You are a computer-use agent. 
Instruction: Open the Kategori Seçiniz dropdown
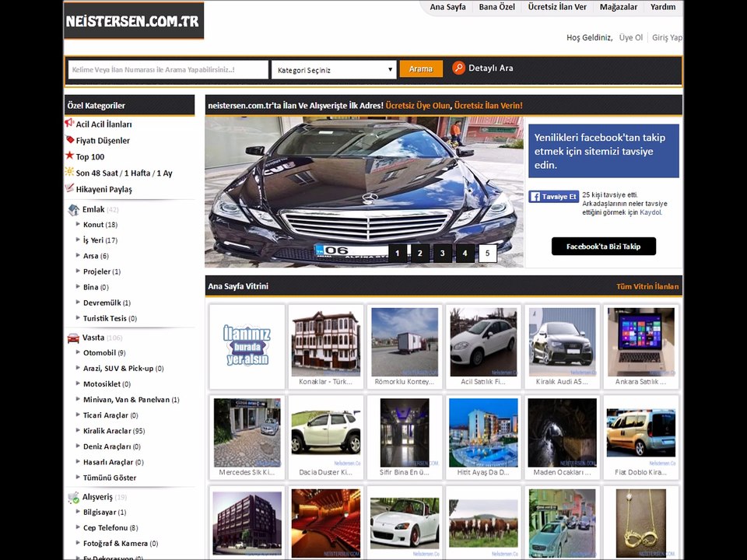coord(334,70)
